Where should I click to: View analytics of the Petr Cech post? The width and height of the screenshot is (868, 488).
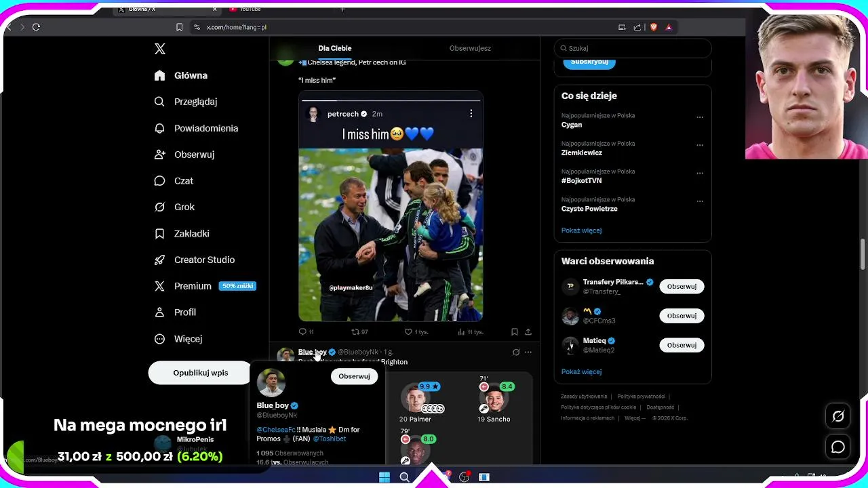470,332
